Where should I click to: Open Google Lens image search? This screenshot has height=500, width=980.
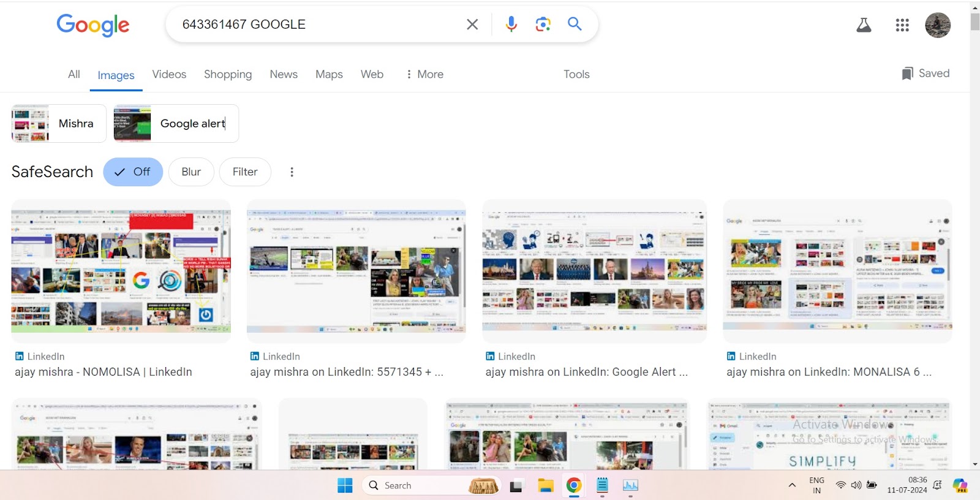pyautogui.click(x=543, y=25)
